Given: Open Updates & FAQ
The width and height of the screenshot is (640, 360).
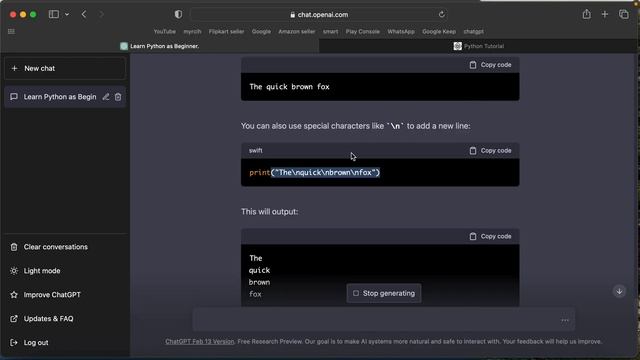Looking at the screenshot, I should click(x=49, y=318).
